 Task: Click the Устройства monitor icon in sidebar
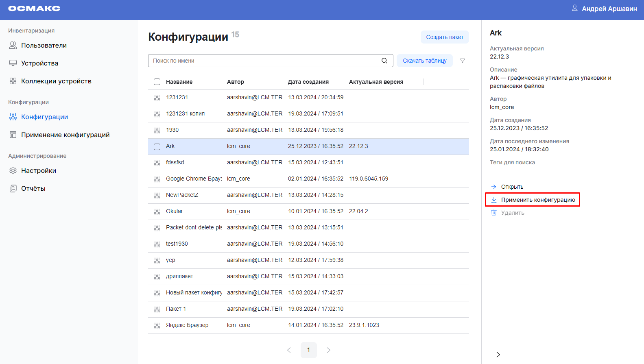click(x=13, y=63)
